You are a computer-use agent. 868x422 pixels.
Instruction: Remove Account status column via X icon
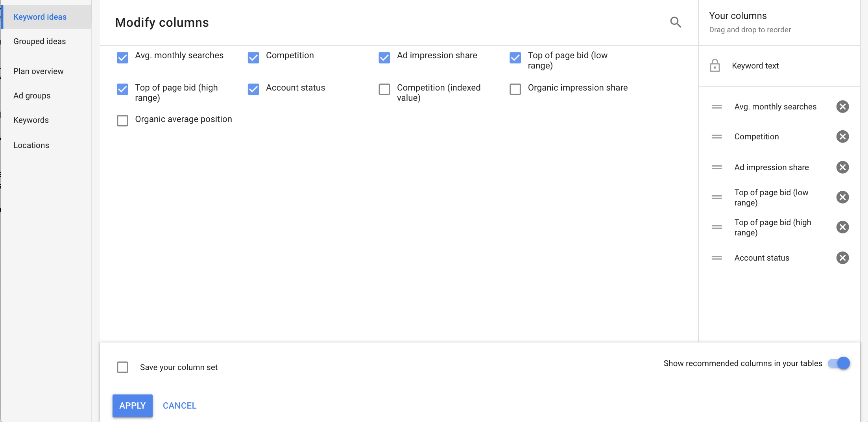click(x=842, y=258)
